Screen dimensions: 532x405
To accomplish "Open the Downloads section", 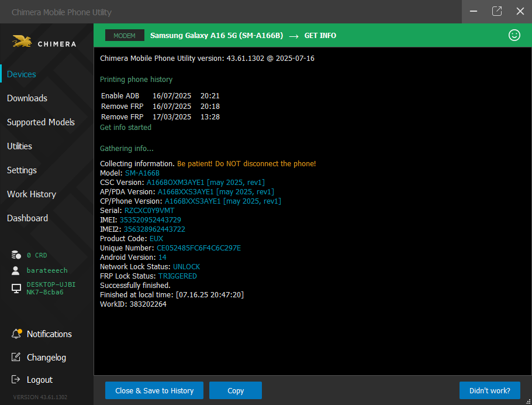I will coord(27,98).
